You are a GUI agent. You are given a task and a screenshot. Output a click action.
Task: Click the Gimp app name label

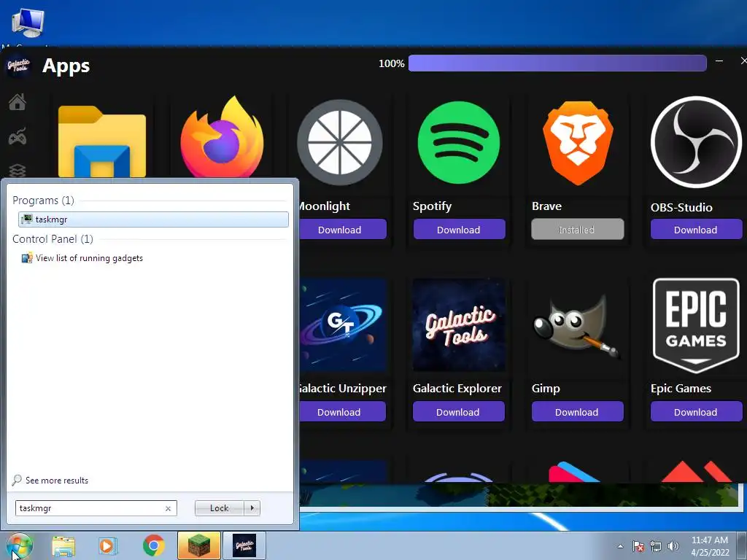tap(546, 389)
